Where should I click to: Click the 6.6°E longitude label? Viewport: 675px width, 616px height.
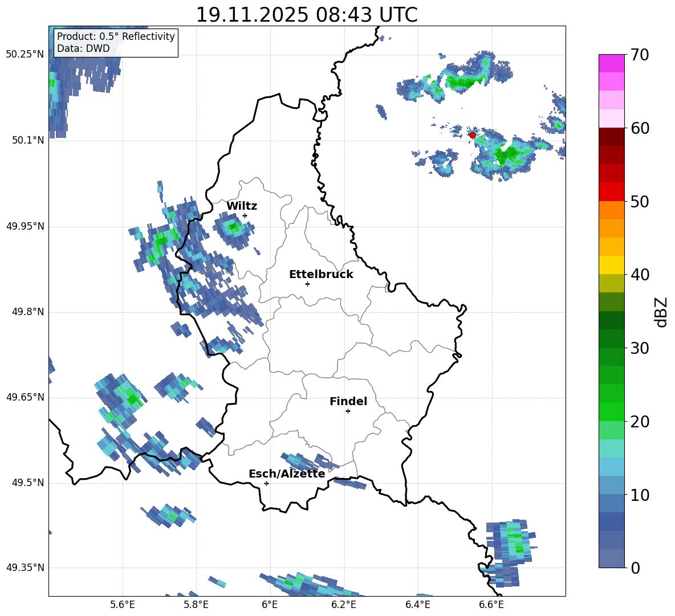point(491,605)
